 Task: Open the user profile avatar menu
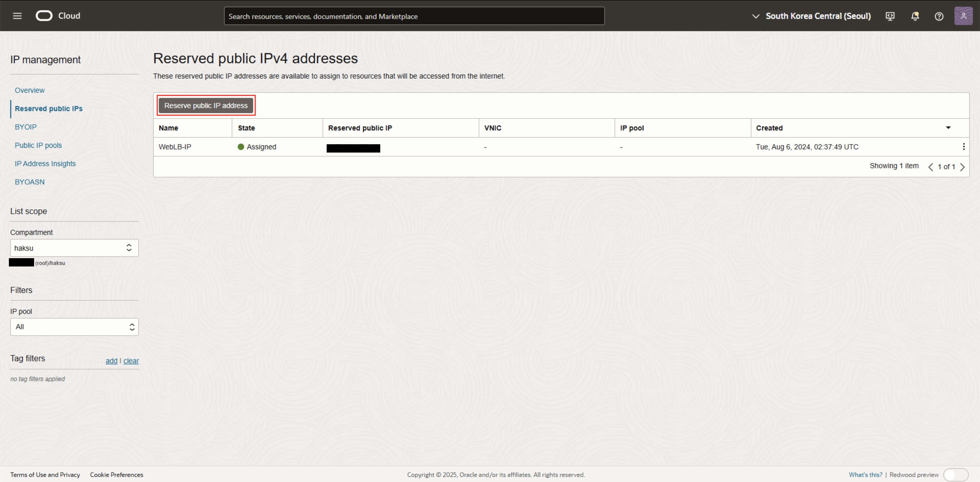[963, 16]
